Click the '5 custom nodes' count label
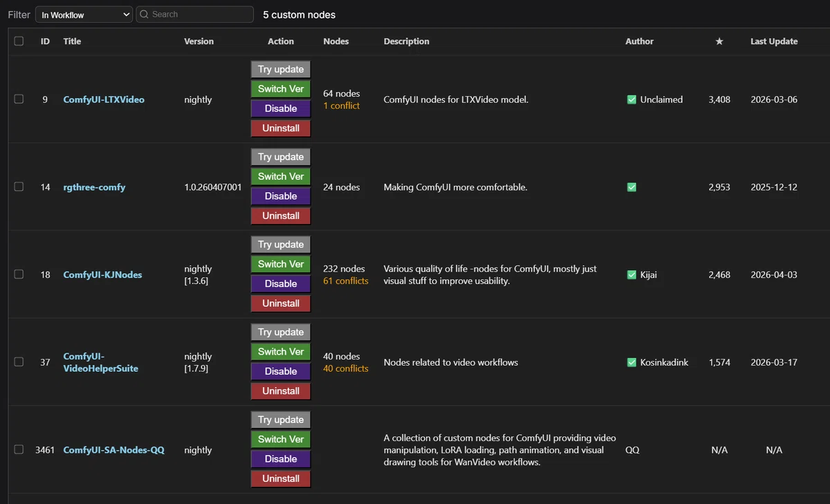Image resolution: width=830 pixels, height=504 pixels. pos(299,15)
